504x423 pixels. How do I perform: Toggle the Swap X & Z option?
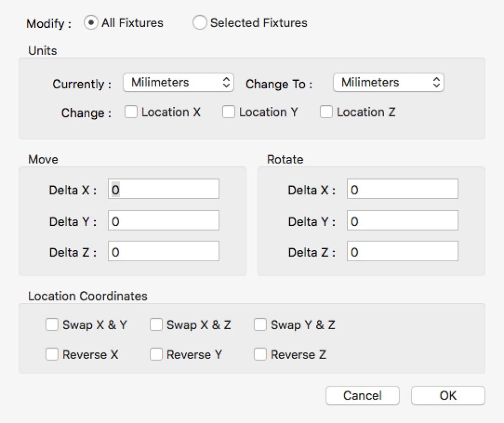pyautogui.click(x=156, y=325)
